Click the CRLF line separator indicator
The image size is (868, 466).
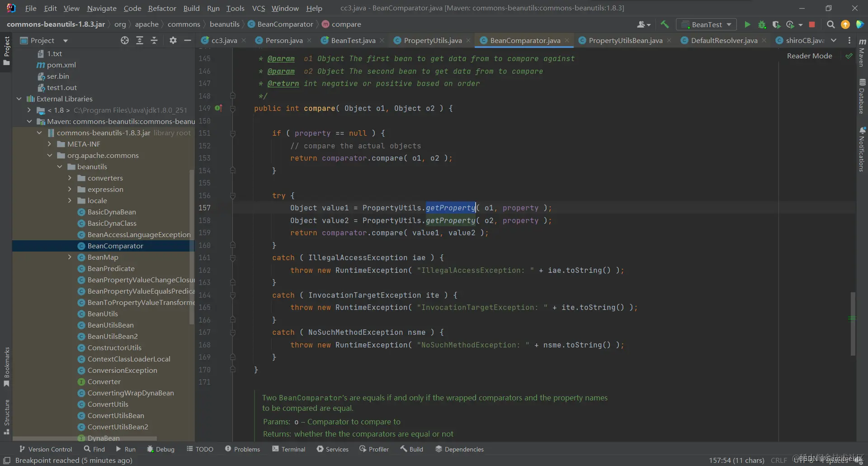point(778,461)
